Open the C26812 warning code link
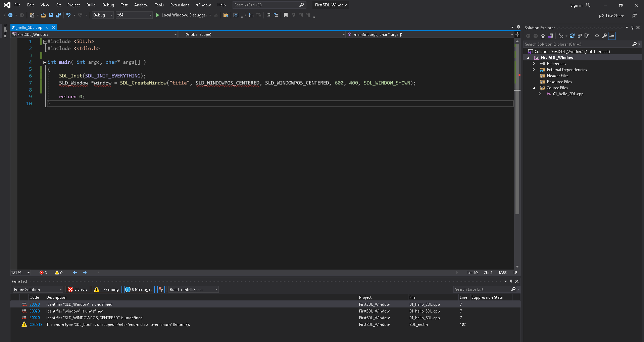 click(x=36, y=325)
